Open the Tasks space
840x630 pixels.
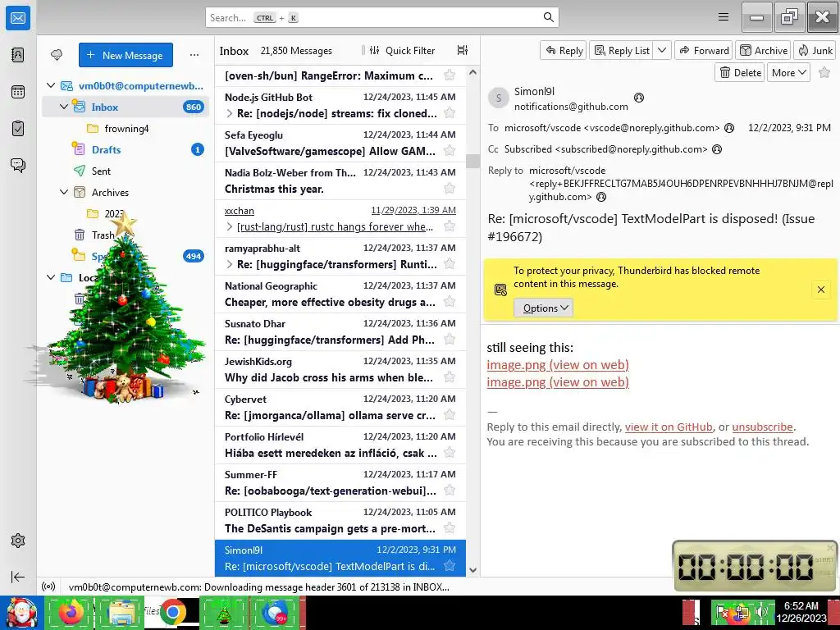pos(18,129)
